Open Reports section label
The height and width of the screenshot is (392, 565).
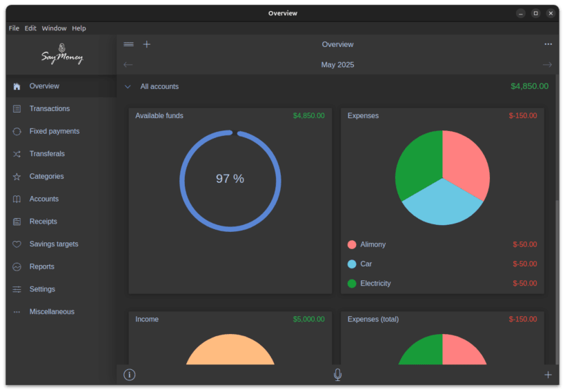(42, 267)
